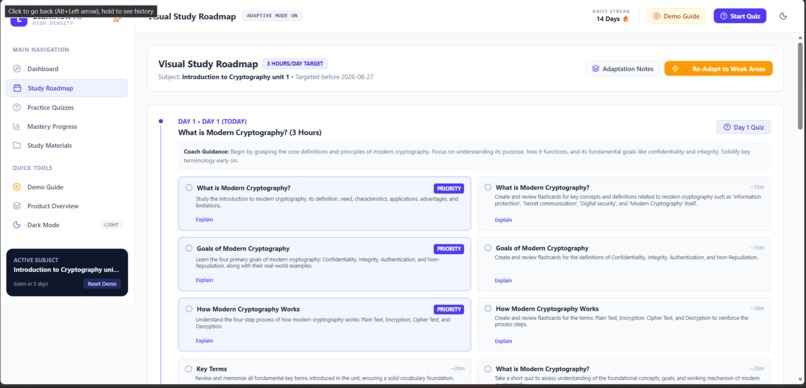Open Adaptation Notes
This screenshot has width=806, height=388.
[622, 68]
